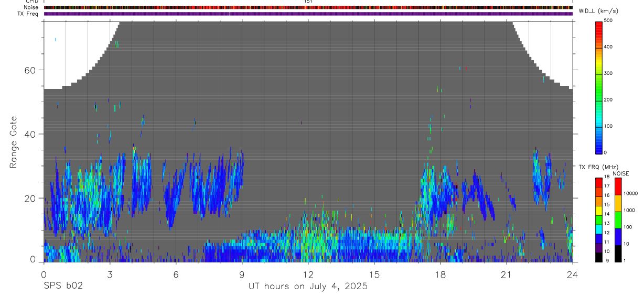Click the 'Range Gate' y-axis title
The width and height of the screenshot is (644, 297).
coord(14,142)
